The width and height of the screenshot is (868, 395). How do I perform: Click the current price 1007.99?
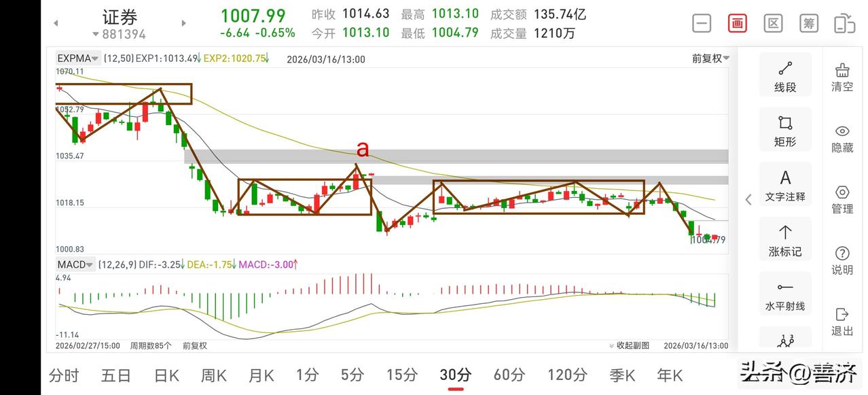click(253, 15)
